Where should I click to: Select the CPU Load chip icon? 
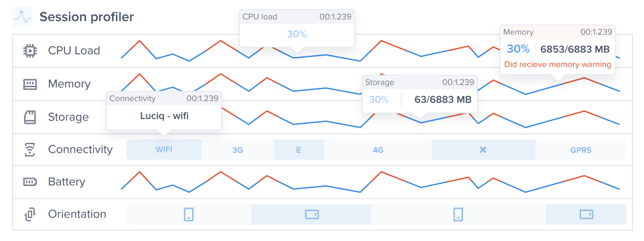tap(30, 51)
